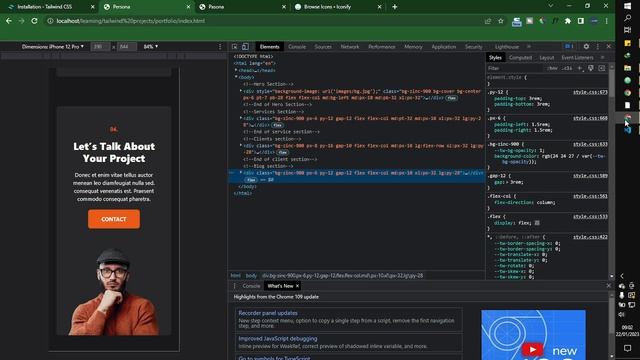This screenshot has width=640, height=360.
Task: Expand the head element node
Action: coord(236,70)
